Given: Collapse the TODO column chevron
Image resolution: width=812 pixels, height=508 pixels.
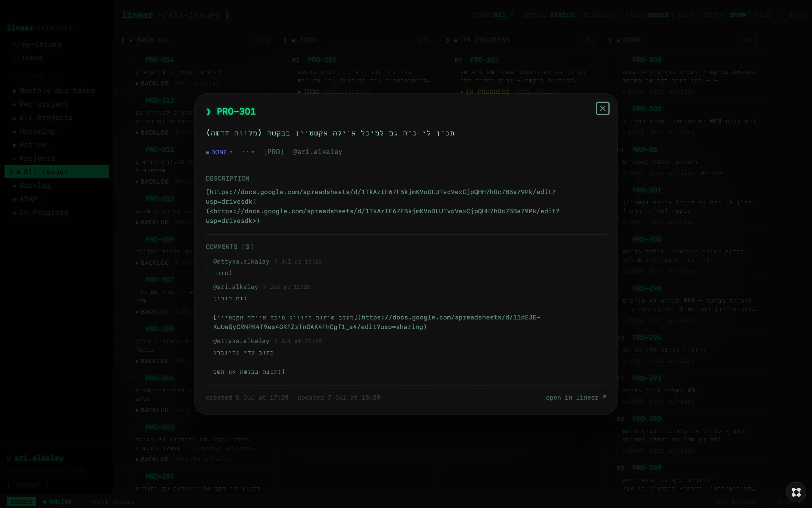Looking at the screenshot, I should [285, 40].
